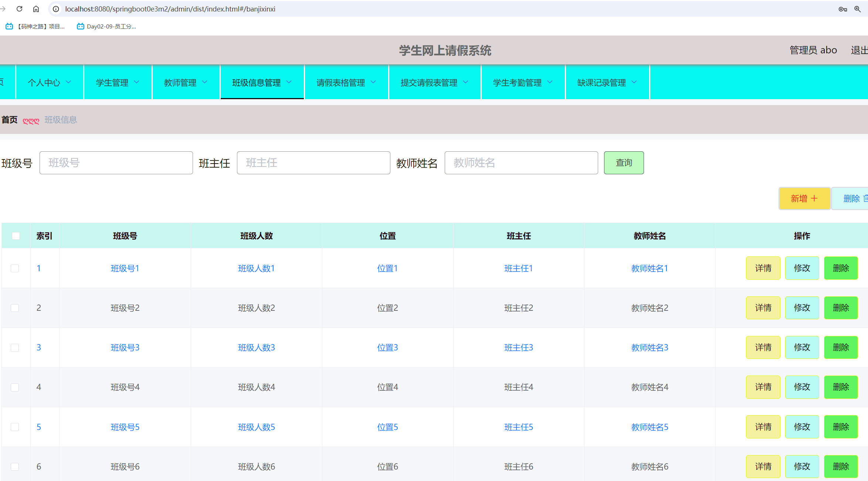Screen dimensions: 868x481
Task: Click the password key icon in address bar
Action: click(843, 9)
